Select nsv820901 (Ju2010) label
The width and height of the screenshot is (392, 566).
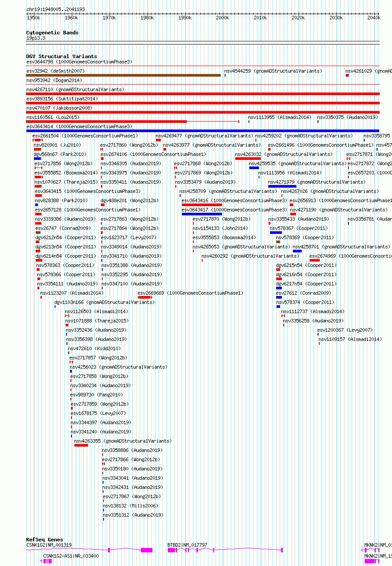pyautogui.click(x=58, y=145)
